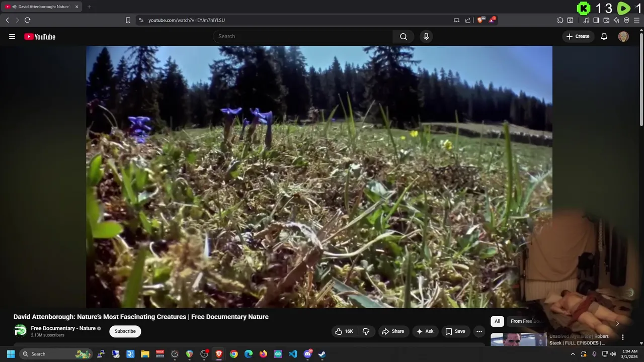Image resolution: width=644 pixels, height=362 pixels.
Task: Focus the YouTube search field
Action: (x=303, y=36)
